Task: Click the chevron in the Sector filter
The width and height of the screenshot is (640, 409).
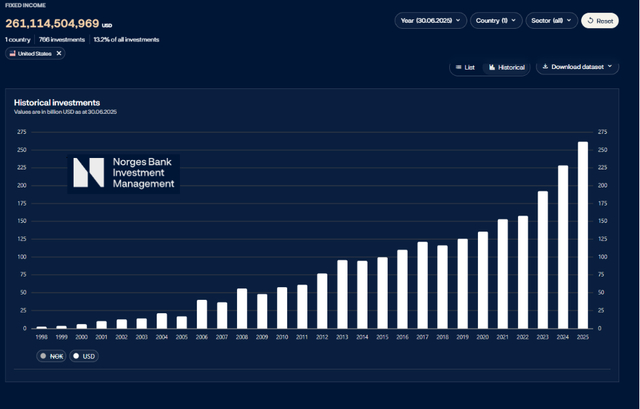Action: click(569, 20)
